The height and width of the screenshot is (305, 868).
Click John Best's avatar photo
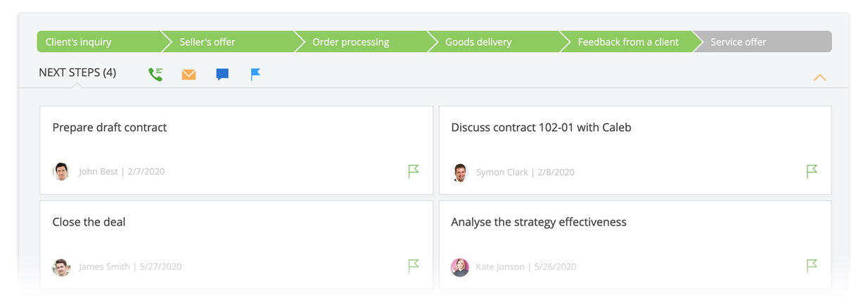pos(62,171)
